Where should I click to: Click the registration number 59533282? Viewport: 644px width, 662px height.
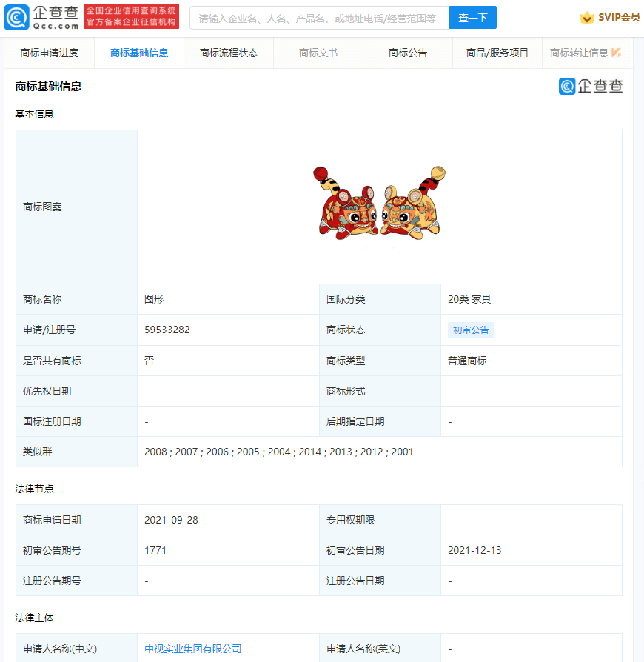(167, 330)
